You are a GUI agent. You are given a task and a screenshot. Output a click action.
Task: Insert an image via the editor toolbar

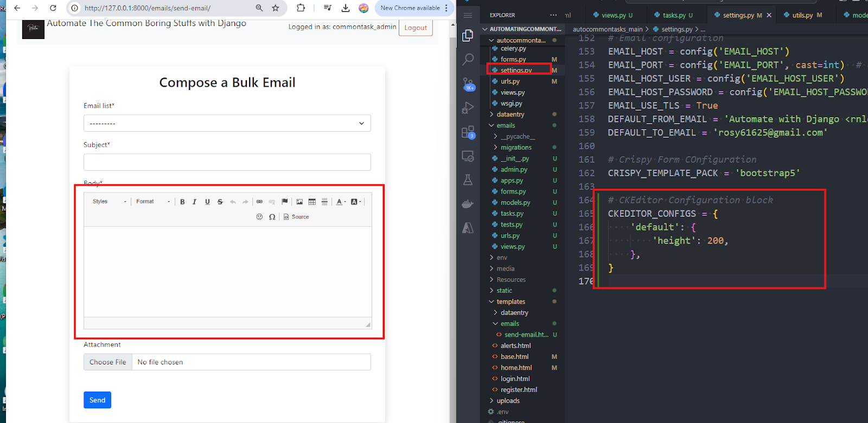pos(299,202)
